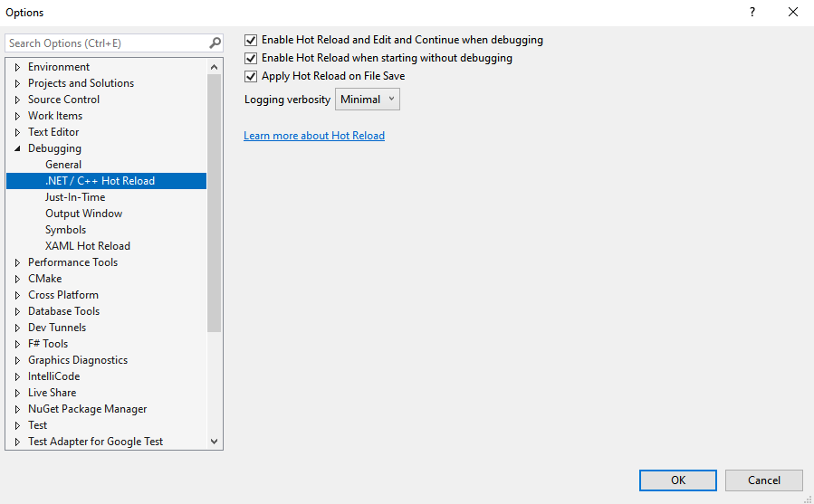This screenshot has height=504, width=814.
Task: Expand the Text Editor node arrow
Action: pos(17,132)
